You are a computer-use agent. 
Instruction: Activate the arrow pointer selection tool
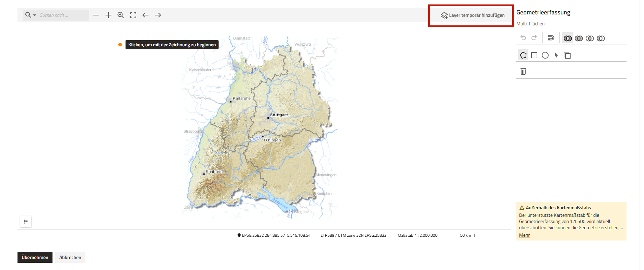[x=556, y=55]
